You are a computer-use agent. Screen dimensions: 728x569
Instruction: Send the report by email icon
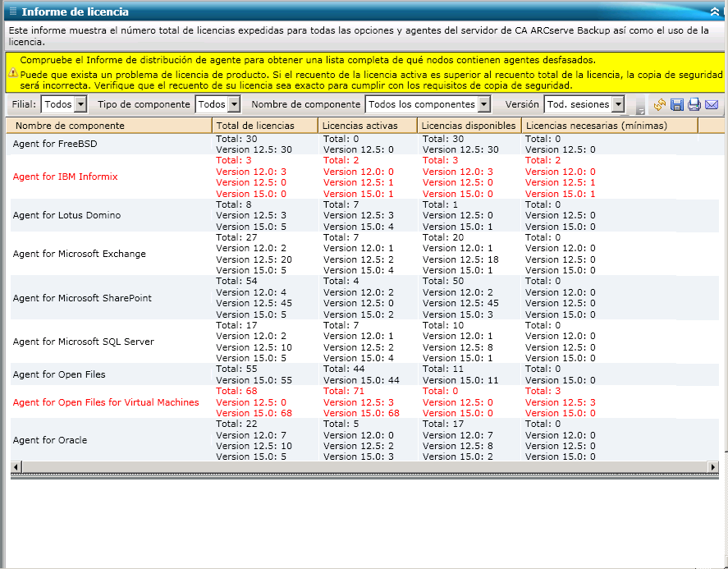tap(712, 105)
